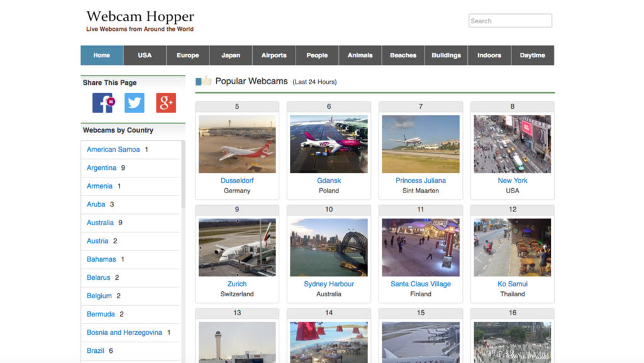Choose Austria from country list

(x=97, y=241)
